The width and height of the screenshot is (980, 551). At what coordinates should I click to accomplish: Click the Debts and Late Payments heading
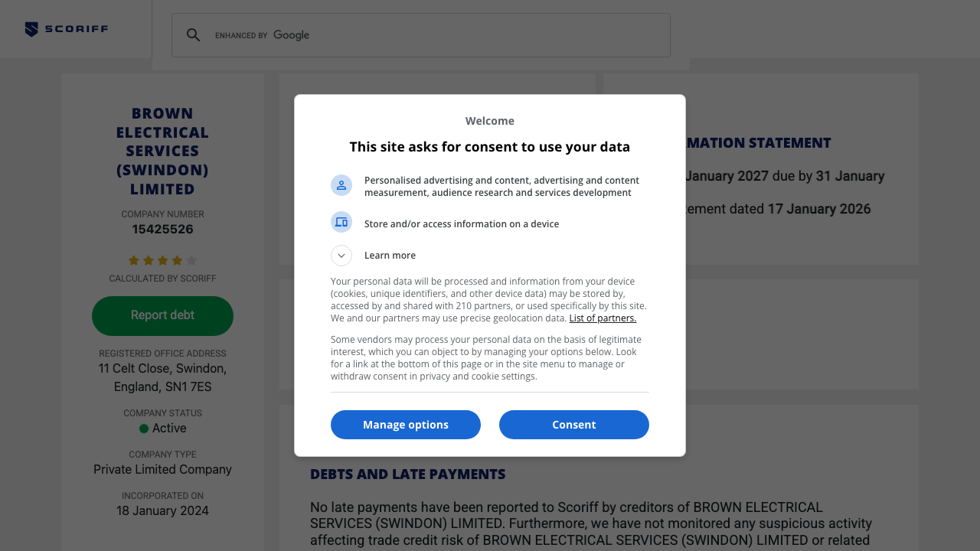click(x=407, y=474)
